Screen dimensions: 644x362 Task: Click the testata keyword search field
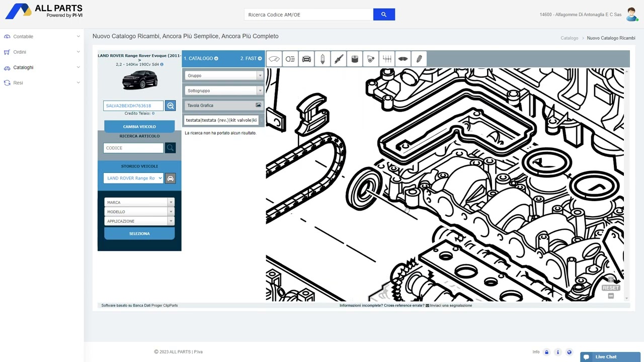click(222, 120)
